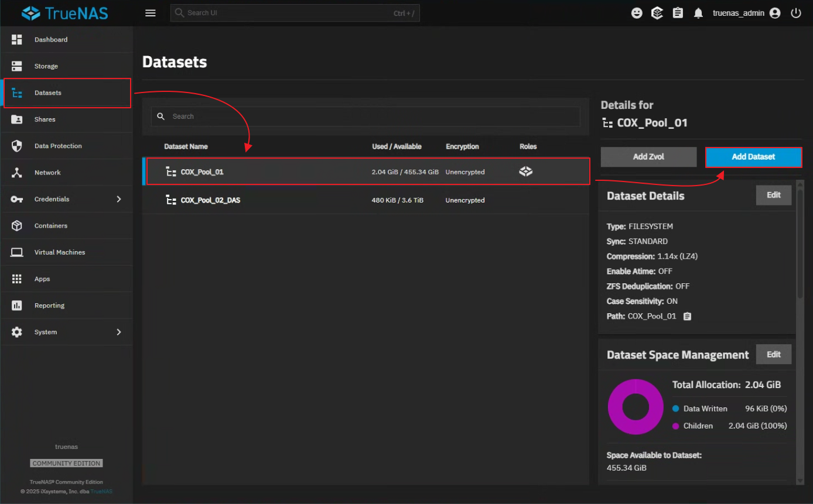
Task: Click the dataset tree icon of COX_Pool_02_DAS
Action: click(171, 200)
